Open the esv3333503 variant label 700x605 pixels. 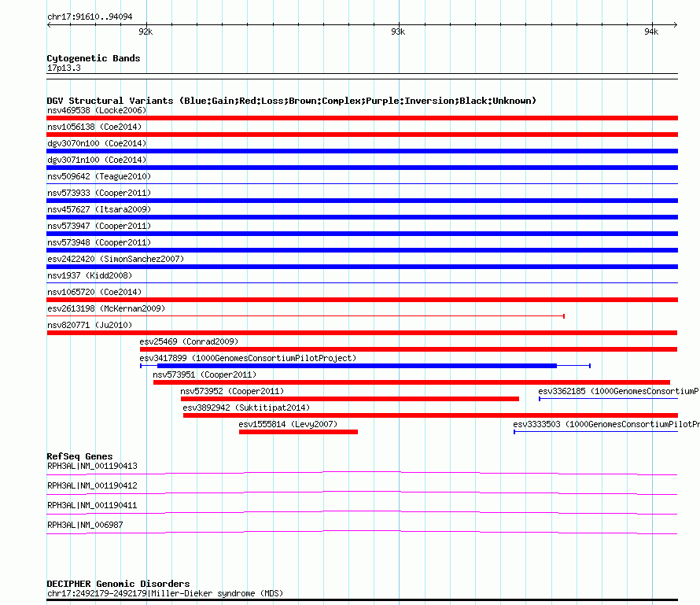click(606, 424)
